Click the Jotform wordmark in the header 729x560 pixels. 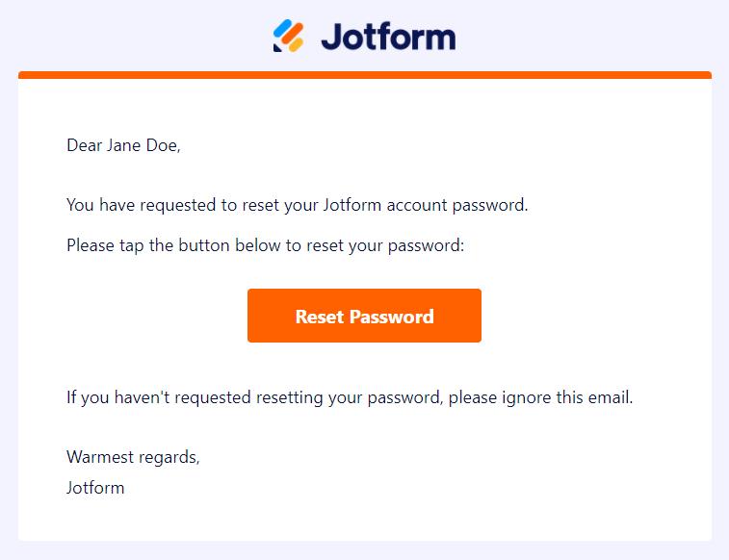388,38
